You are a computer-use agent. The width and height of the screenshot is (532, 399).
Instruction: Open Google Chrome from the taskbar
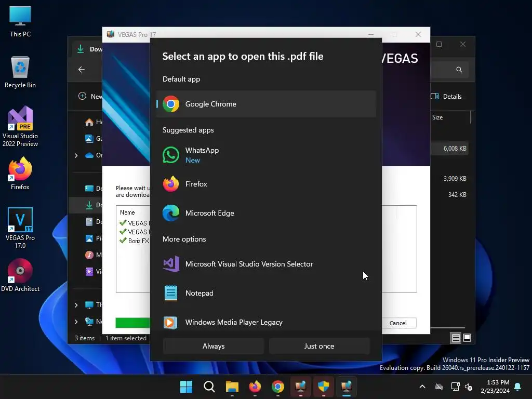pos(278,387)
